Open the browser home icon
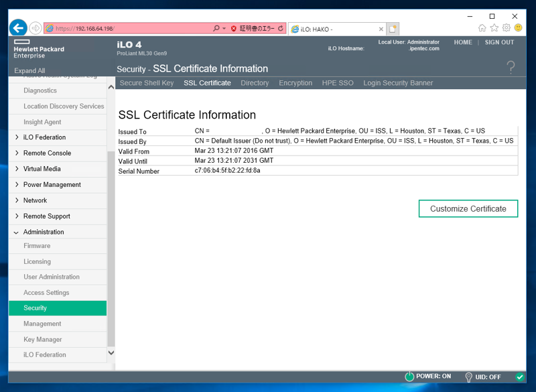This screenshot has height=392, width=536. (x=482, y=28)
